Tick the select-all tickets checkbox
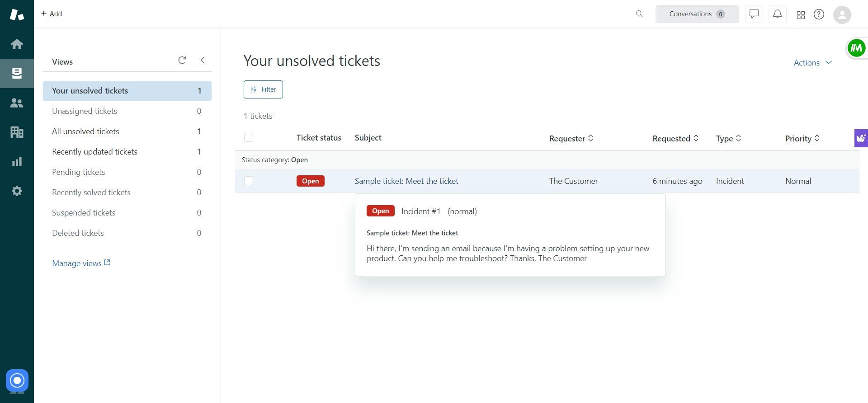This screenshot has width=868, height=403. click(249, 137)
